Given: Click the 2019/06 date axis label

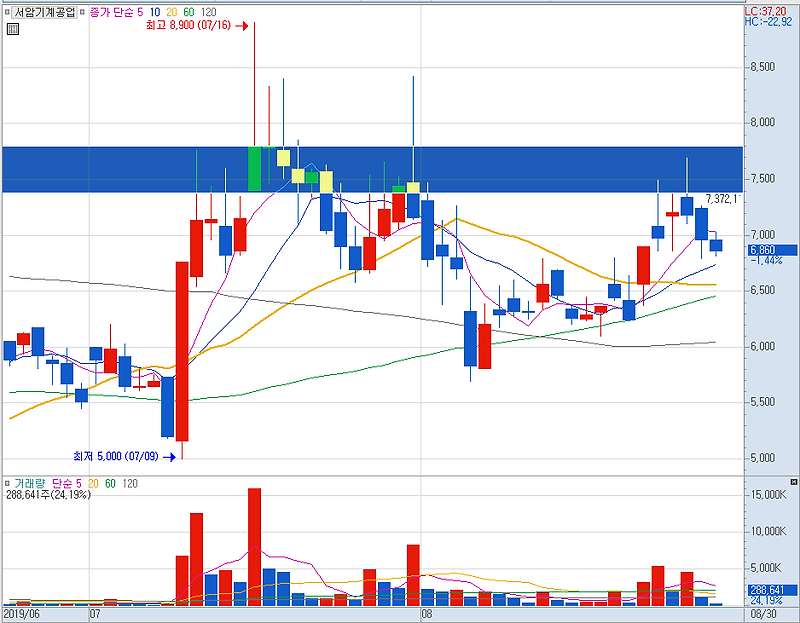Looking at the screenshot, I should tap(22, 613).
